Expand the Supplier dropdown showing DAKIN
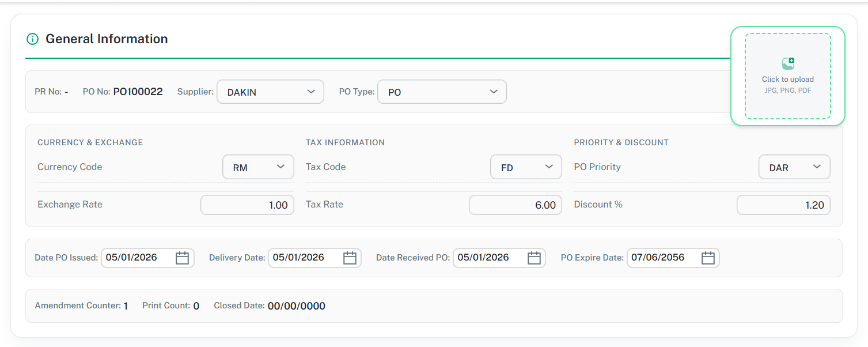The height and width of the screenshot is (347, 868). [270, 92]
